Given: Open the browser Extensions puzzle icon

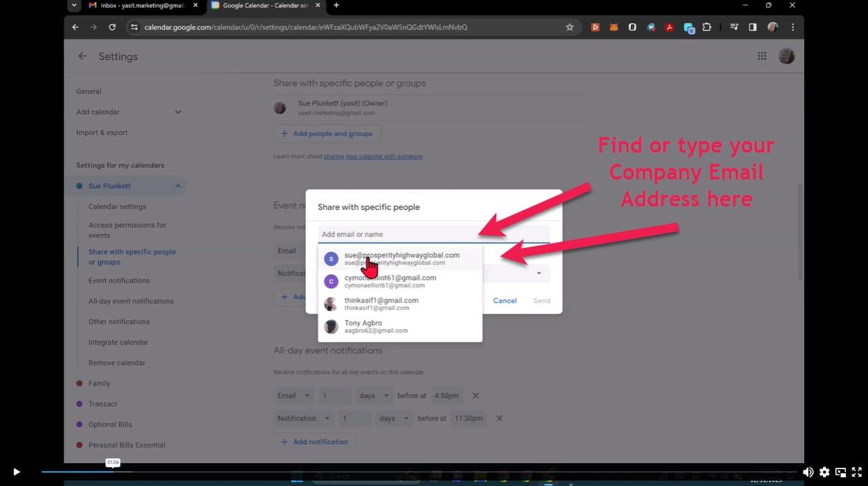Looking at the screenshot, I should pos(707,28).
